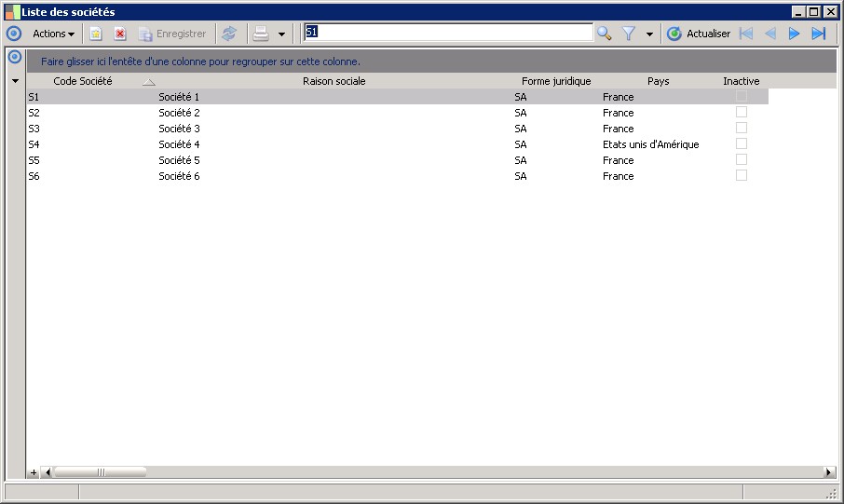Click the filter funnel icon

point(628,34)
